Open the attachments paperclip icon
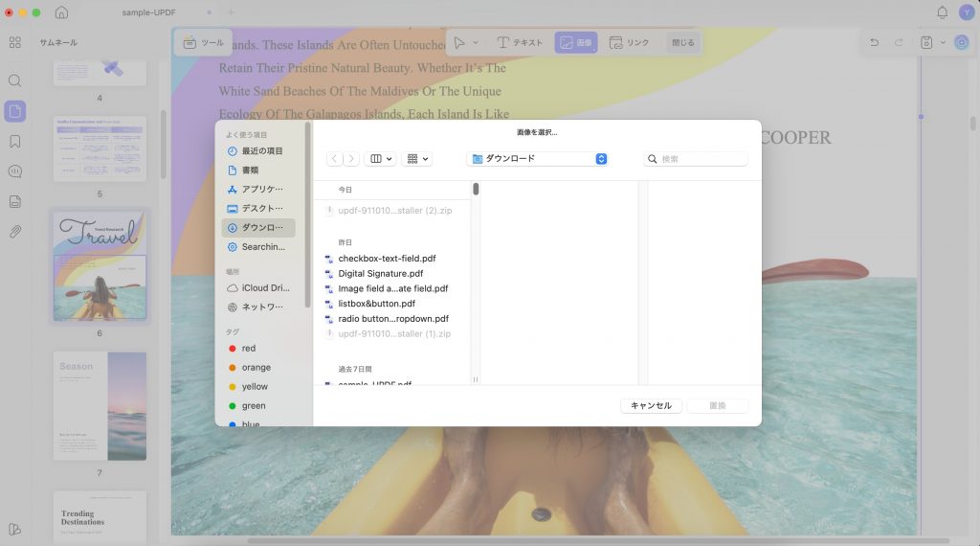The width and height of the screenshot is (980, 546). pyautogui.click(x=15, y=232)
